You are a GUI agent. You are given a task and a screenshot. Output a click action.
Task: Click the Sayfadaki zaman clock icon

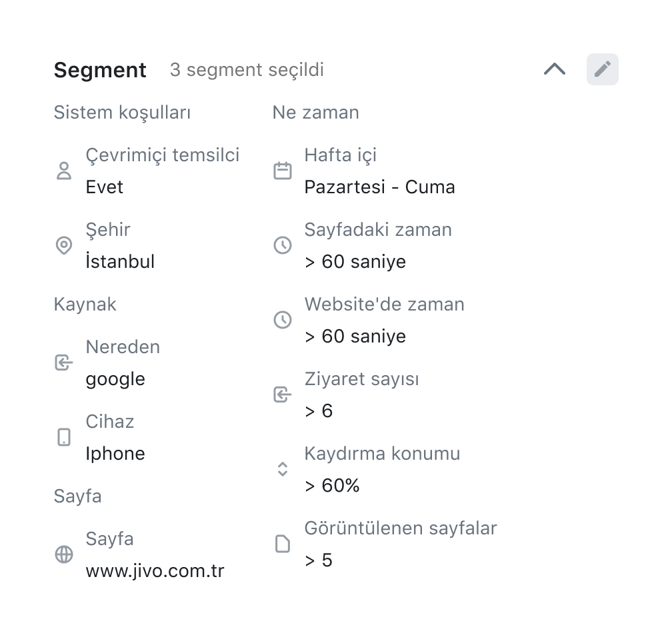point(283,245)
